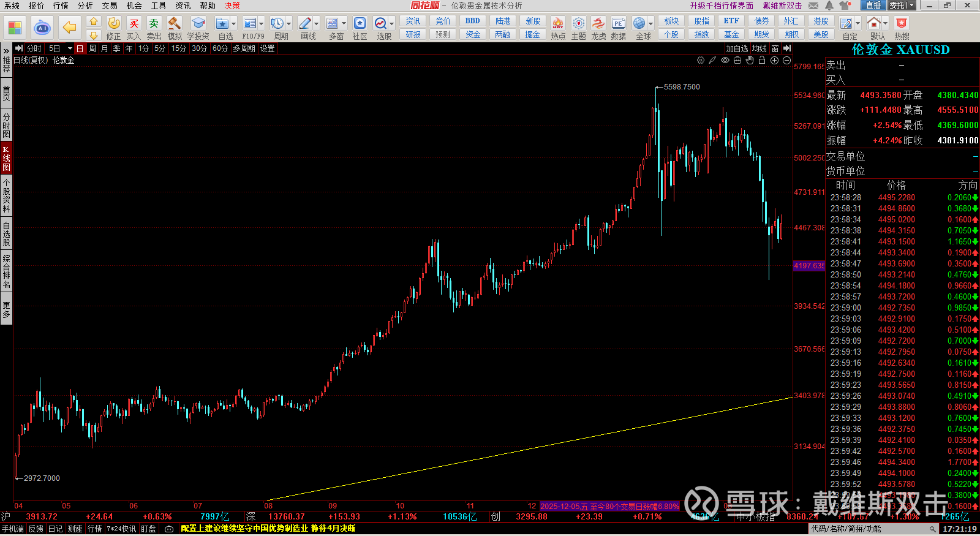
Task: Toggle the left panel arrow beside 分时
Action: tap(19, 48)
